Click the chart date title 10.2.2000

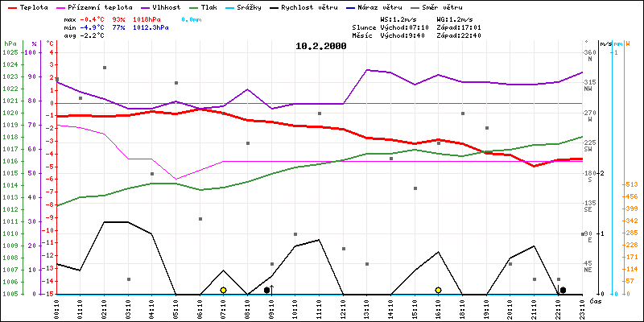pos(321,46)
